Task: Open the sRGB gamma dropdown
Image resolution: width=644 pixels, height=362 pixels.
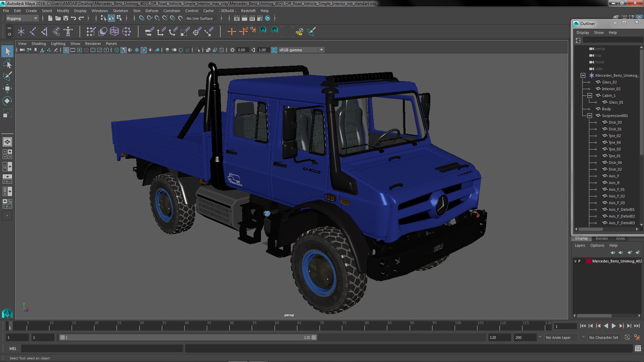Action: (321, 50)
